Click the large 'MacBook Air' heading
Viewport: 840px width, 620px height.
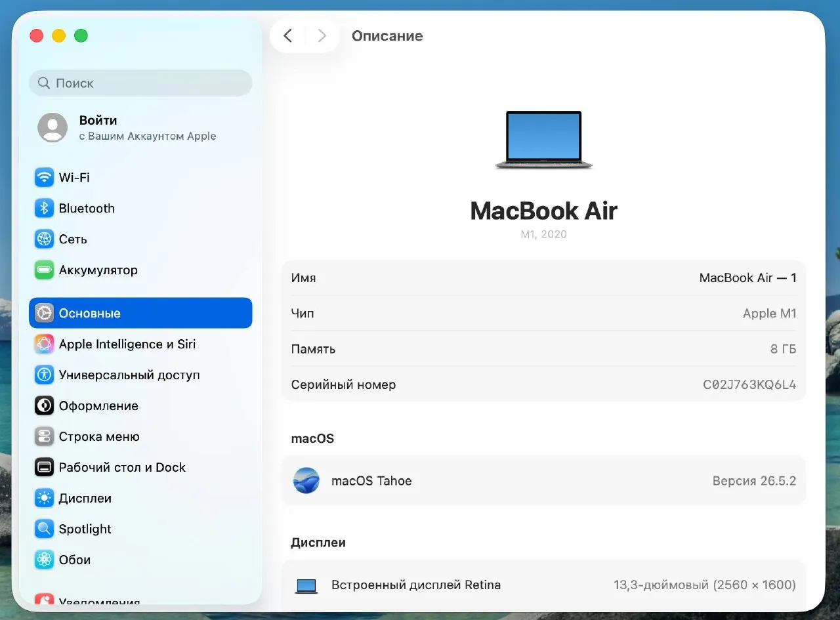pos(544,211)
